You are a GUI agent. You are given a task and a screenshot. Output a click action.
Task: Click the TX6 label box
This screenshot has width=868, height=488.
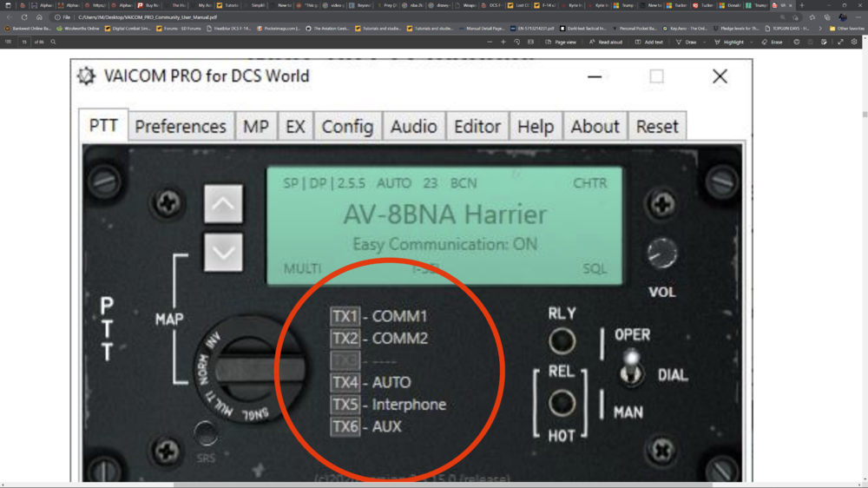[x=345, y=427]
